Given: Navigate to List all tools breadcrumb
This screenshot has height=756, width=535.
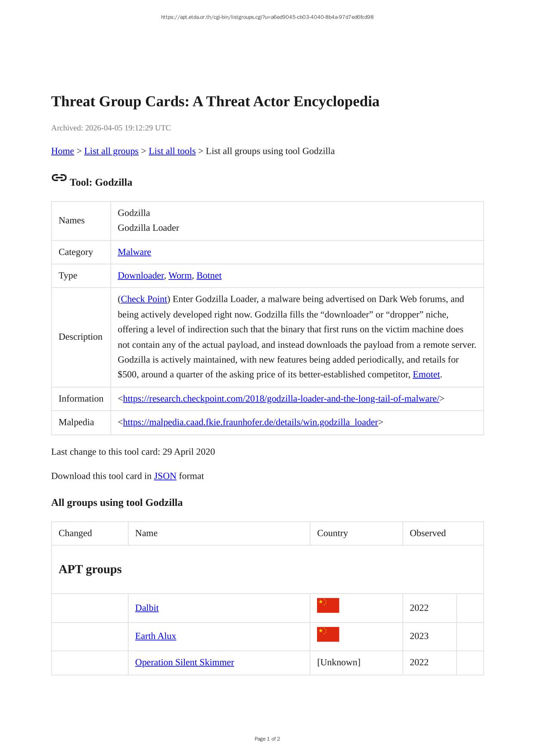Looking at the screenshot, I should [x=172, y=151].
